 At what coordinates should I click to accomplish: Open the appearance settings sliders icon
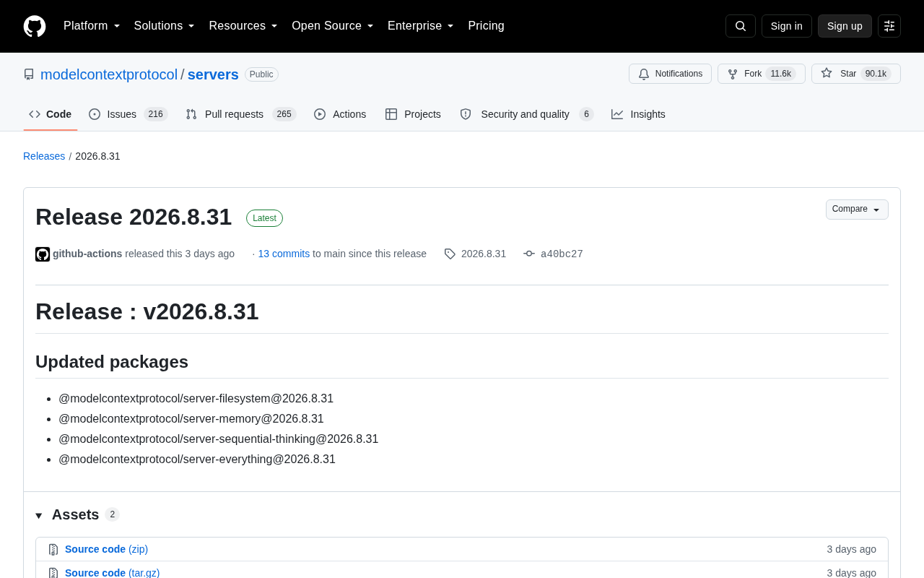pos(889,26)
